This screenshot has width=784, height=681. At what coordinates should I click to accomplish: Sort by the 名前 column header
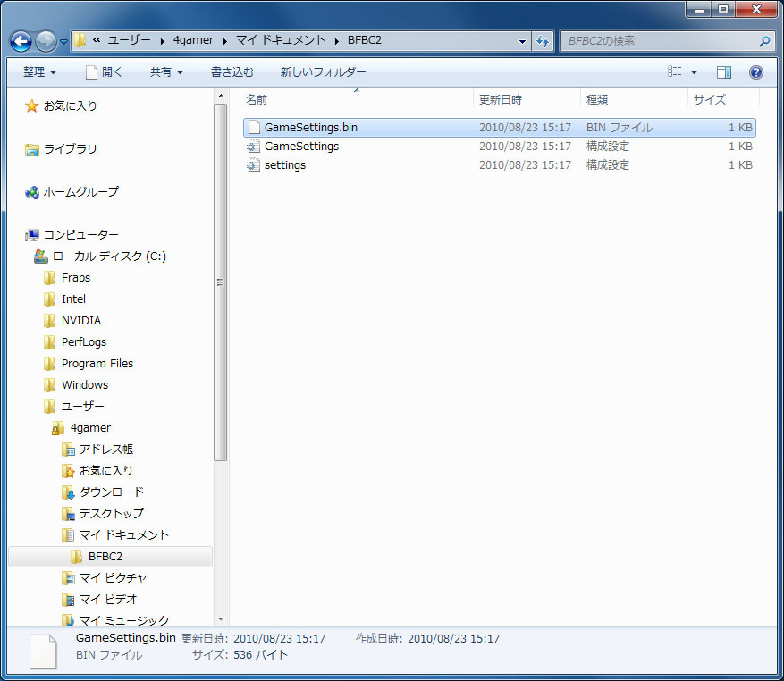pos(257,100)
